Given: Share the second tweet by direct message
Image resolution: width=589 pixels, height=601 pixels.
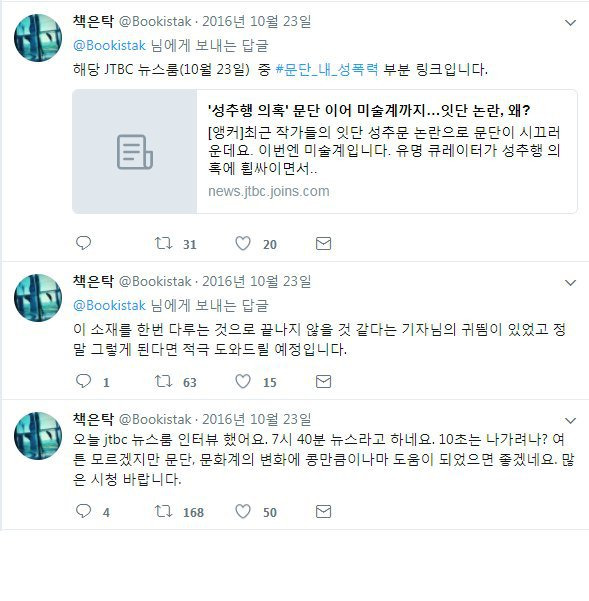Looking at the screenshot, I should tap(323, 381).
